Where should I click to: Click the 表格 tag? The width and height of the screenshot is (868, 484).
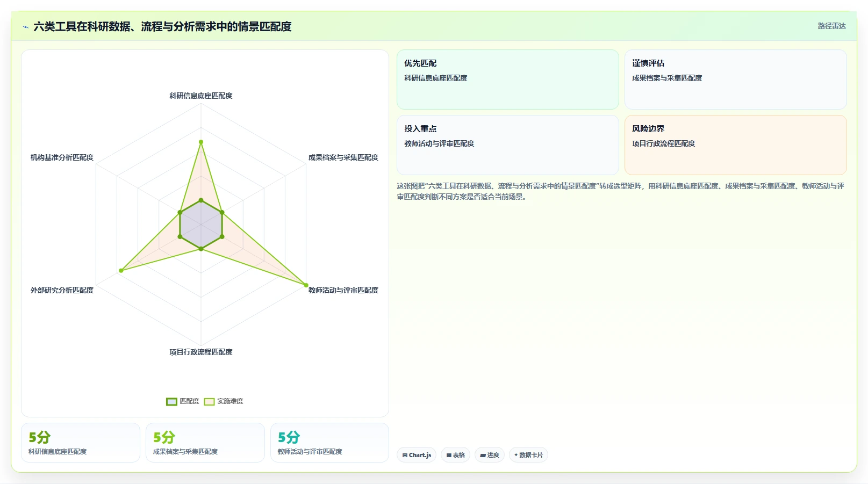click(x=455, y=455)
